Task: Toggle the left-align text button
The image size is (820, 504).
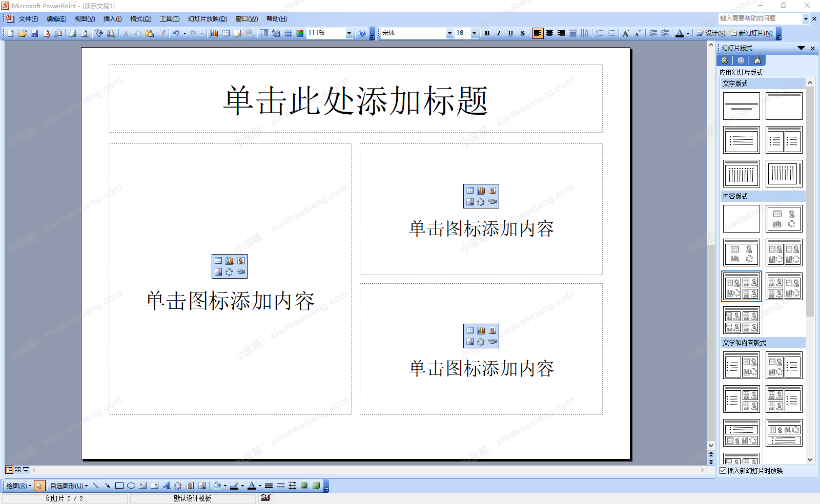Action: click(x=537, y=33)
